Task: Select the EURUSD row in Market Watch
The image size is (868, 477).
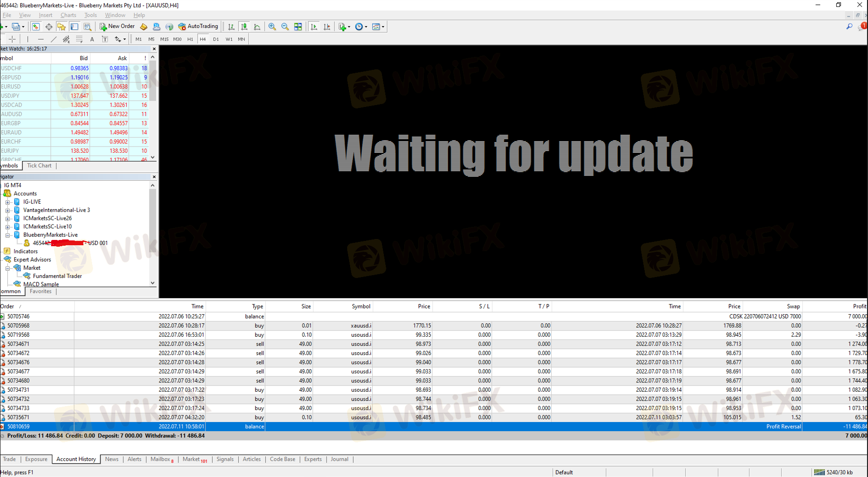Action: click(74, 87)
